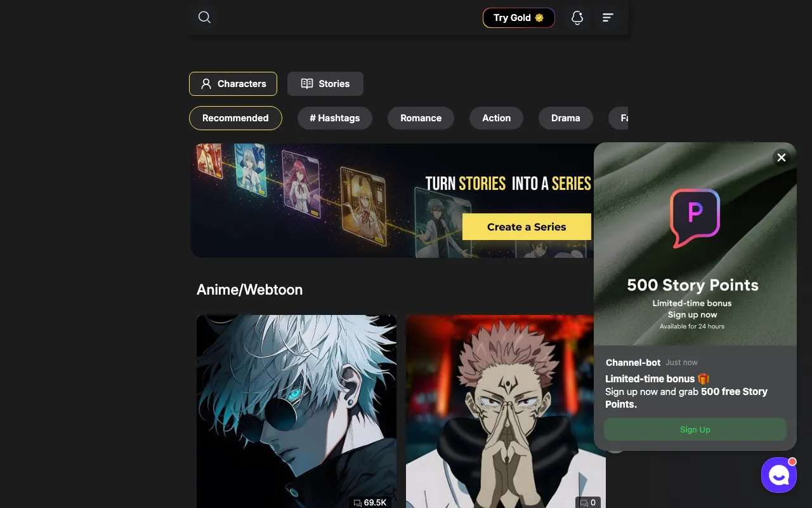
Task: Click the 69.5K chat count badge
Action: [370, 502]
